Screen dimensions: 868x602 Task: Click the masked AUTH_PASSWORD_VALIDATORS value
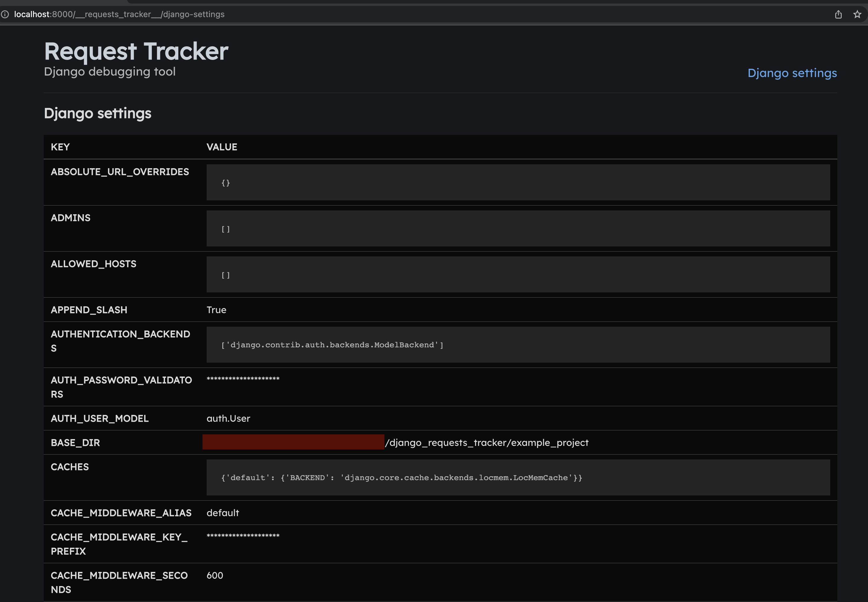coord(243,379)
